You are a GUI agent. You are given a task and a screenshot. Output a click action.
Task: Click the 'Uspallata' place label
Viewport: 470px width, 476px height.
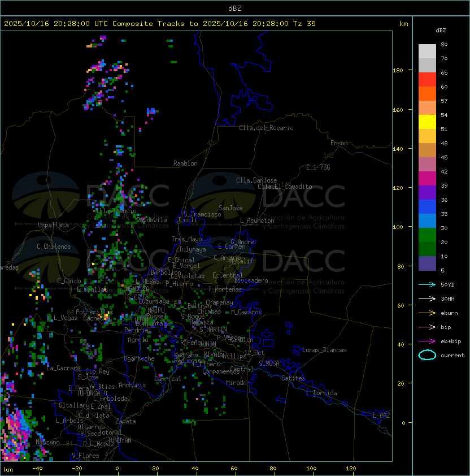53,225
